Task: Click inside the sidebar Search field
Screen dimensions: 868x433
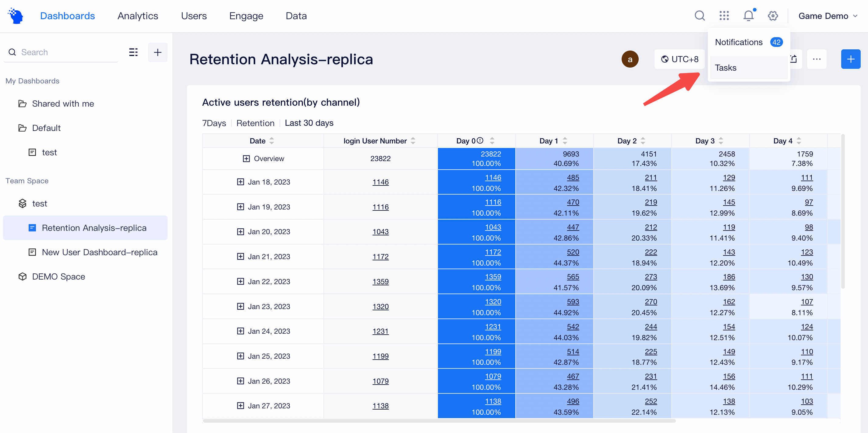Action: pos(51,52)
